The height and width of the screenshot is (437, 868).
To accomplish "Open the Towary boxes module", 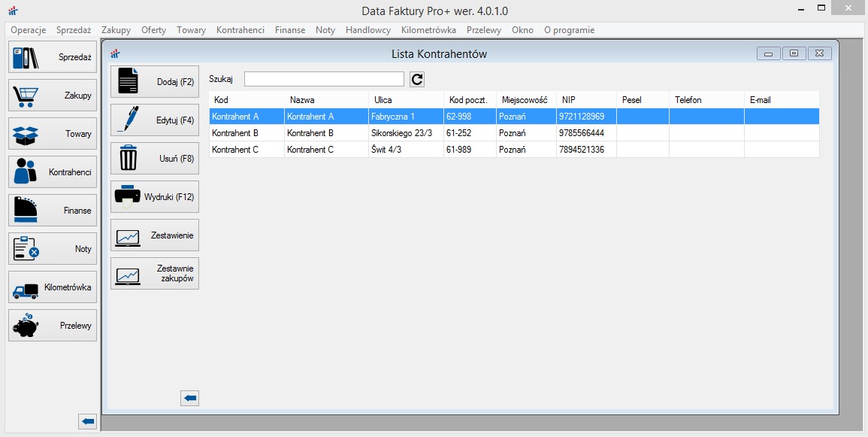I will (x=53, y=134).
